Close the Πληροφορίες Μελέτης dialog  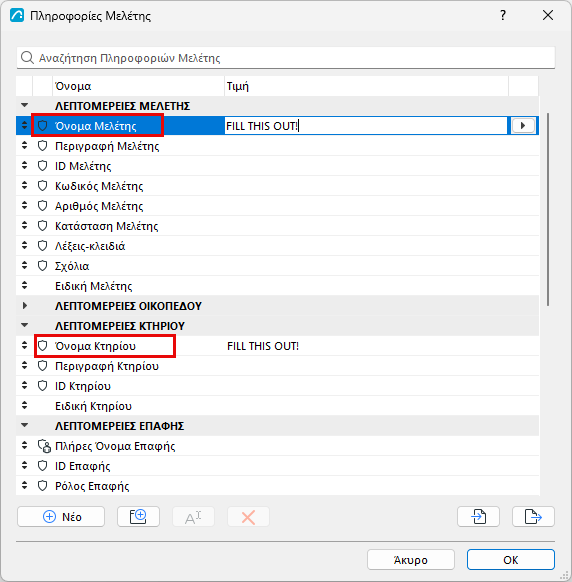tap(548, 16)
